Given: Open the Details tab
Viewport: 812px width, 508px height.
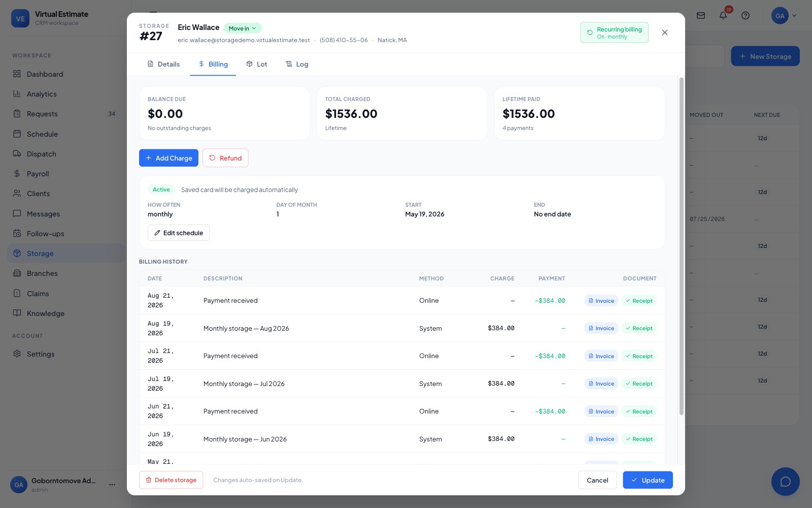Looking at the screenshot, I should tap(163, 64).
